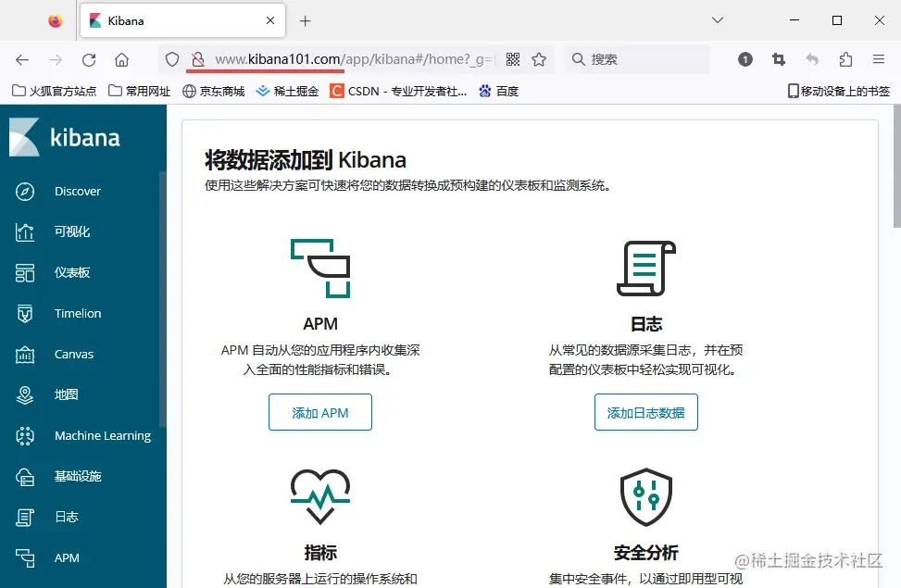Click the large APM illustration icon
The height and width of the screenshot is (588, 901).
(x=320, y=269)
